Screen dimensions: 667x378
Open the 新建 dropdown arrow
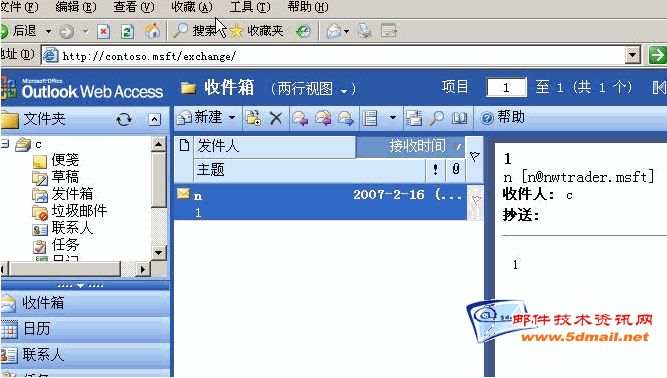[x=232, y=118]
